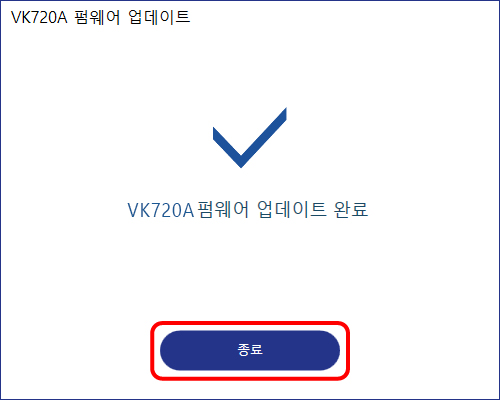
Task: Tap the large checkmark graphic
Action: coord(250,138)
